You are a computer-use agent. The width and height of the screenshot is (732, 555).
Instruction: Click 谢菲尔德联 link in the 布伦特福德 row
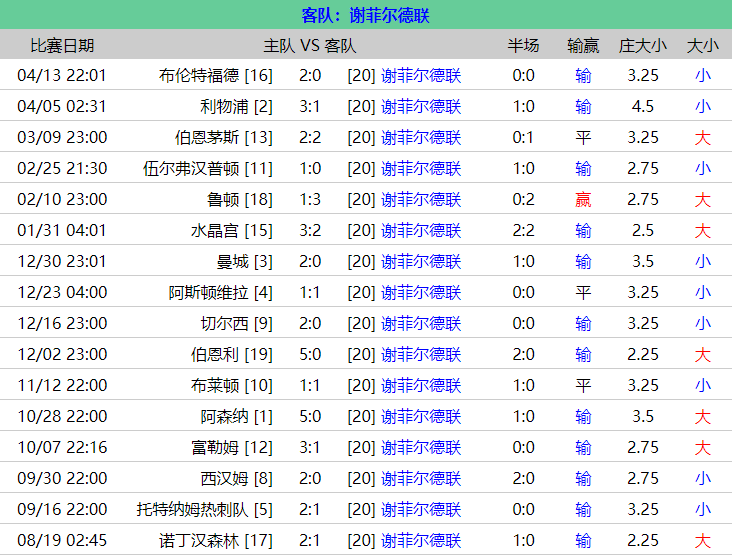(x=421, y=75)
